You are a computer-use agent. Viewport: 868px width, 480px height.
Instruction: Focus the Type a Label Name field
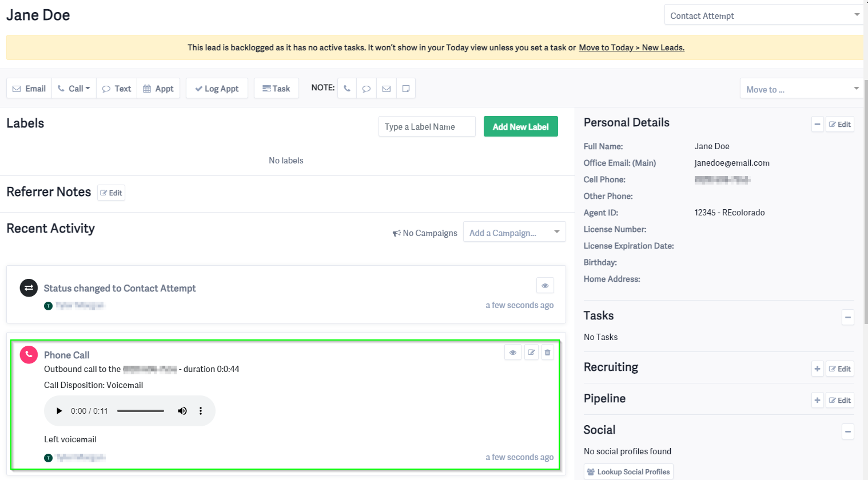427,127
